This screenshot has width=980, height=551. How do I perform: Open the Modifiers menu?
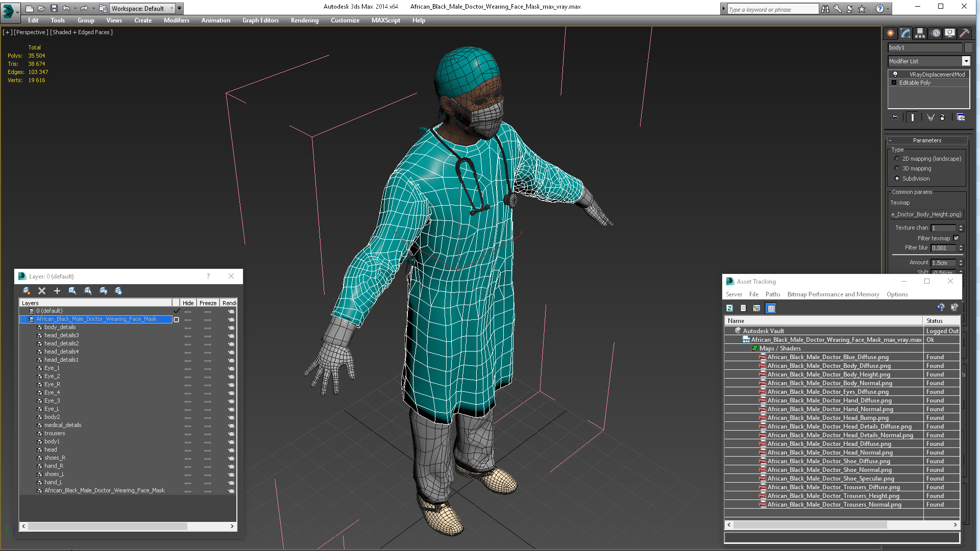(x=177, y=20)
